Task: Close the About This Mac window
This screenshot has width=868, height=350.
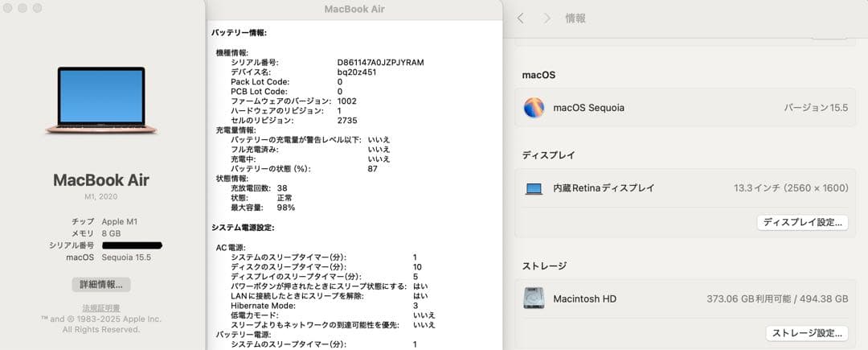Action: 8,8
